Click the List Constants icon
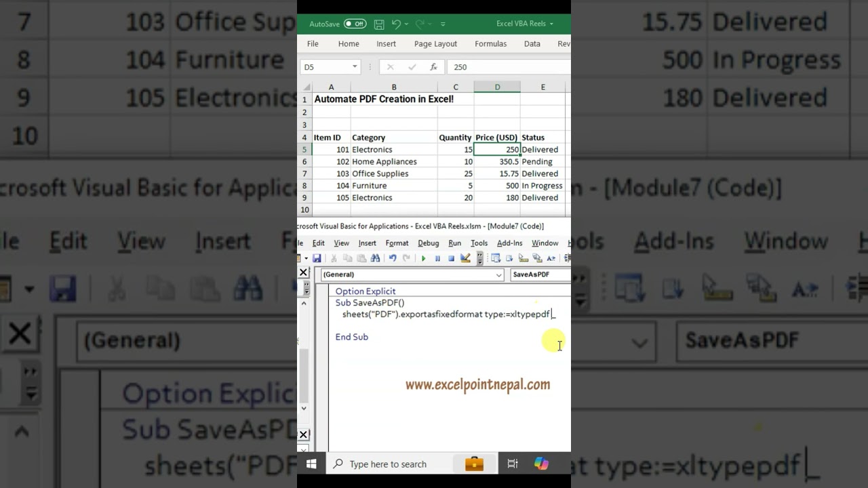Image resolution: width=868 pixels, height=488 pixels. (x=509, y=258)
